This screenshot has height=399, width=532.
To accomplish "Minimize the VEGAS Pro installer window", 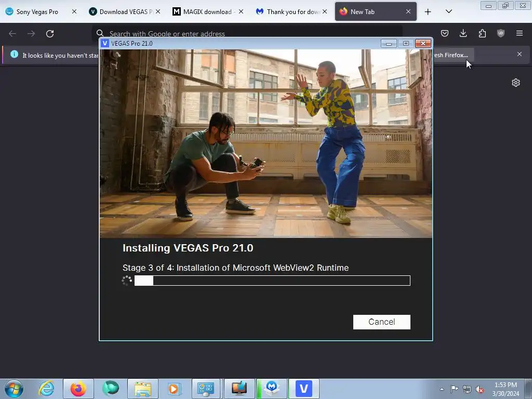I will coord(389,44).
